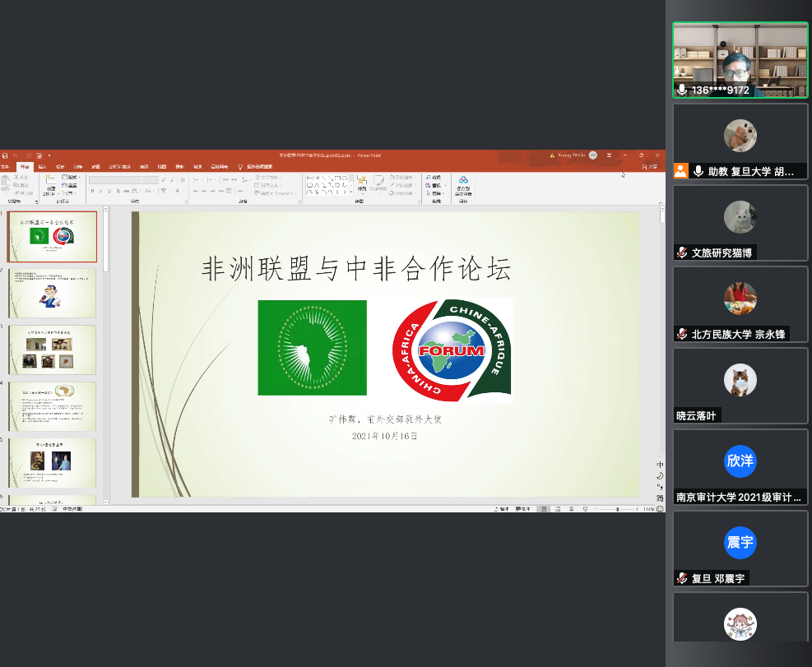This screenshot has height=667, width=812.
Task: Toggle the 中 input mode on the IME bar
Action: 661,465
